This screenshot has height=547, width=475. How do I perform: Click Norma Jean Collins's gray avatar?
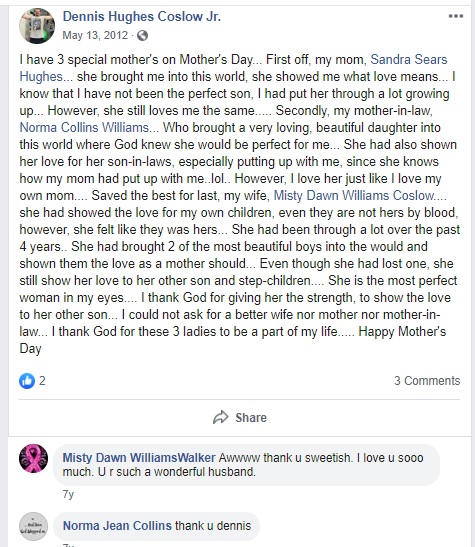pyautogui.click(x=33, y=526)
